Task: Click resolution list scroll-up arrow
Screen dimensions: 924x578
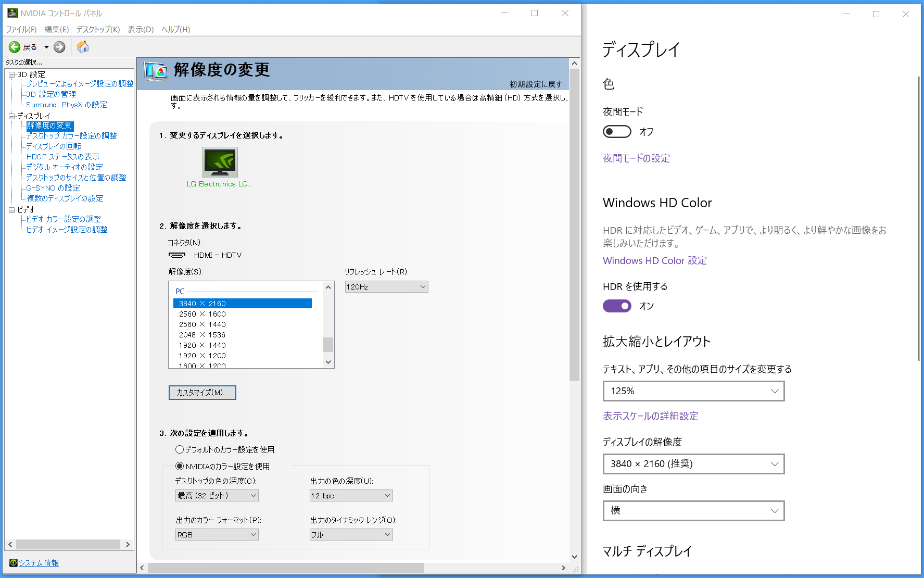Action: click(328, 287)
